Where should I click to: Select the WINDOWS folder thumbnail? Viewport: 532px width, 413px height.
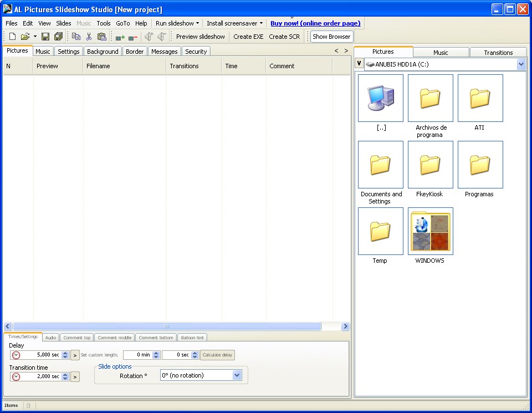430,231
